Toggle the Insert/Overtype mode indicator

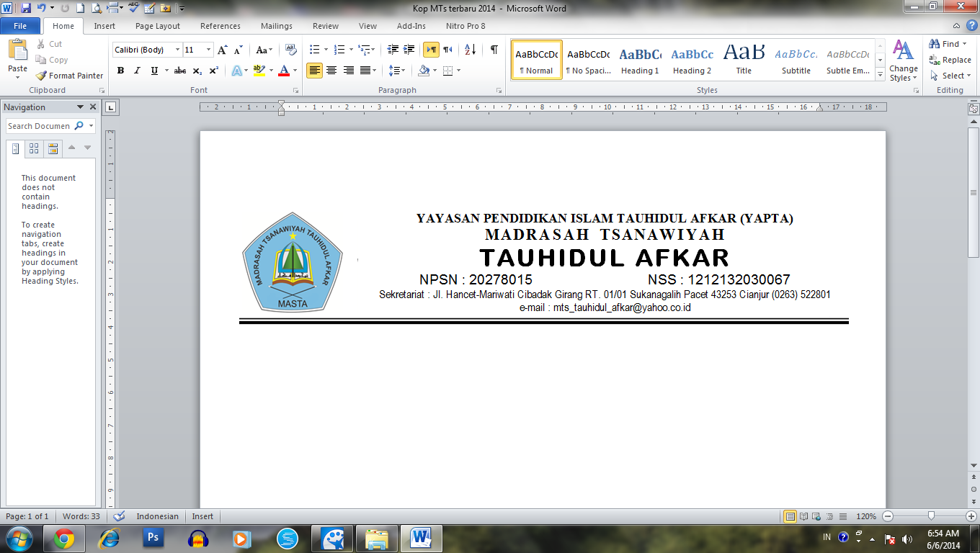tap(202, 516)
